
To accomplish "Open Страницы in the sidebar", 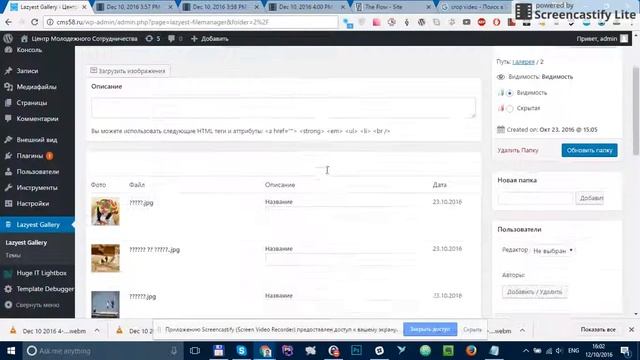I will pos(31,103).
